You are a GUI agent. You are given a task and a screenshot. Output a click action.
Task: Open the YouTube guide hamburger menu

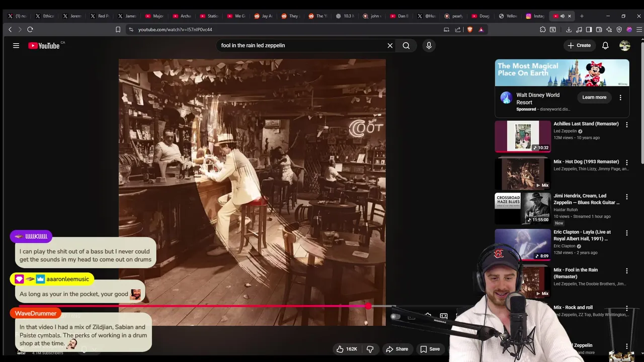click(16, 45)
